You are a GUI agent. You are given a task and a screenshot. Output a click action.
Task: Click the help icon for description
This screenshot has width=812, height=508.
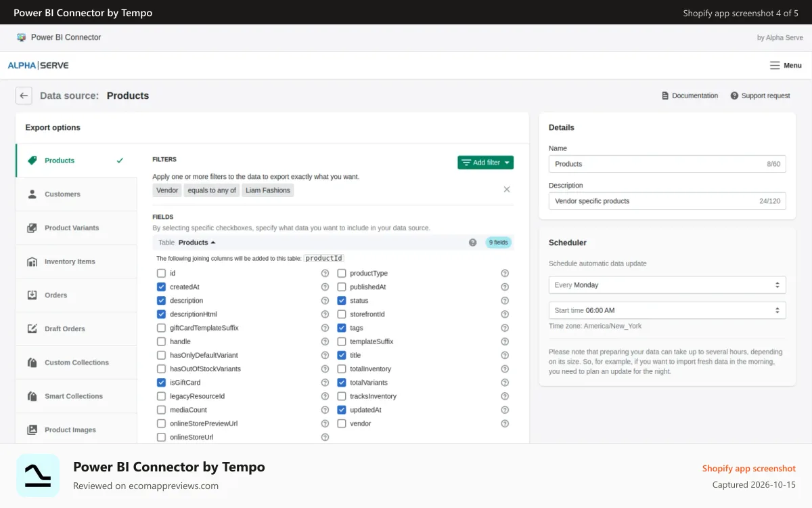click(325, 301)
